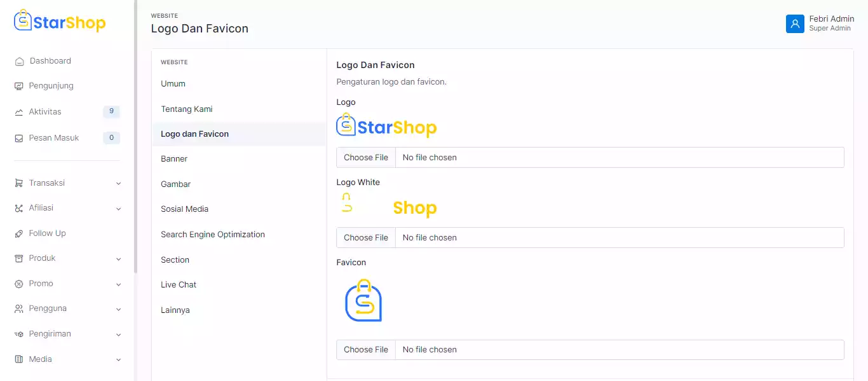868x381 pixels.
Task: Click the Pengunjung monitor icon
Action: [19, 87]
